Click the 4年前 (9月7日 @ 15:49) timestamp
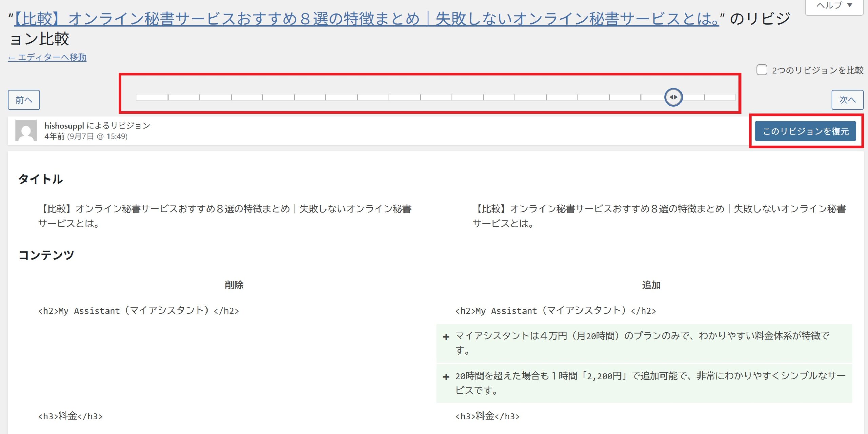Image resolution: width=868 pixels, height=434 pixels. point(86,136)
